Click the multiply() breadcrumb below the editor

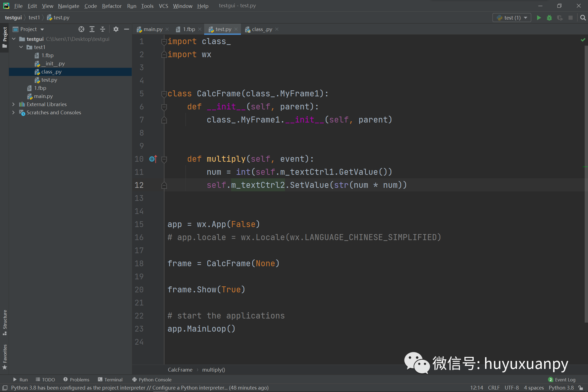pyautogui.click(x=213, y=369)
